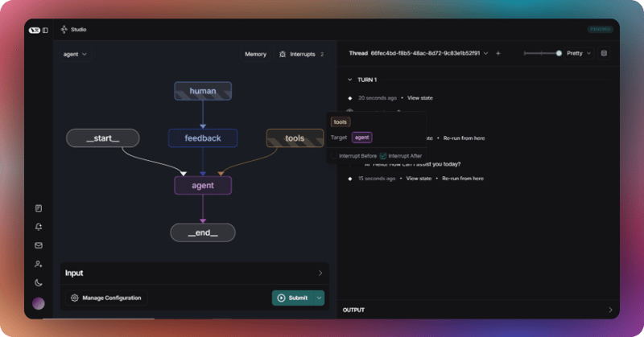Open the Interrupts menu
Image resolution: width=644 pixels, height=337 pixels.
point(301,55)
